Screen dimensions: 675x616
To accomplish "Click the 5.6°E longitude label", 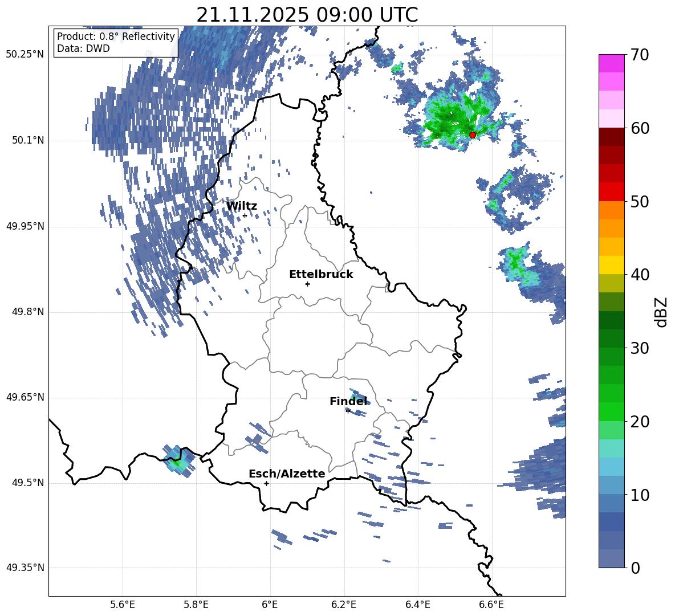I will tap(123, 605).
